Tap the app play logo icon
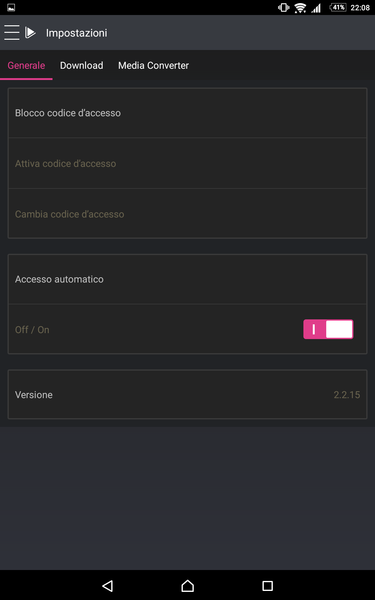This screenshot has width=375, height=600. pyautogui.click(x=30, y=33)
